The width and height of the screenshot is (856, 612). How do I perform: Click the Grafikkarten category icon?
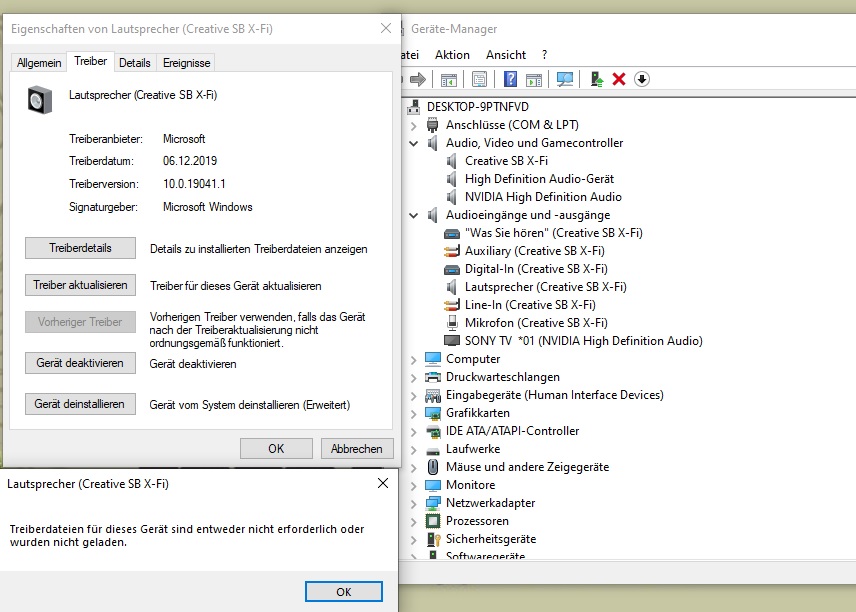tap(433, 413)
